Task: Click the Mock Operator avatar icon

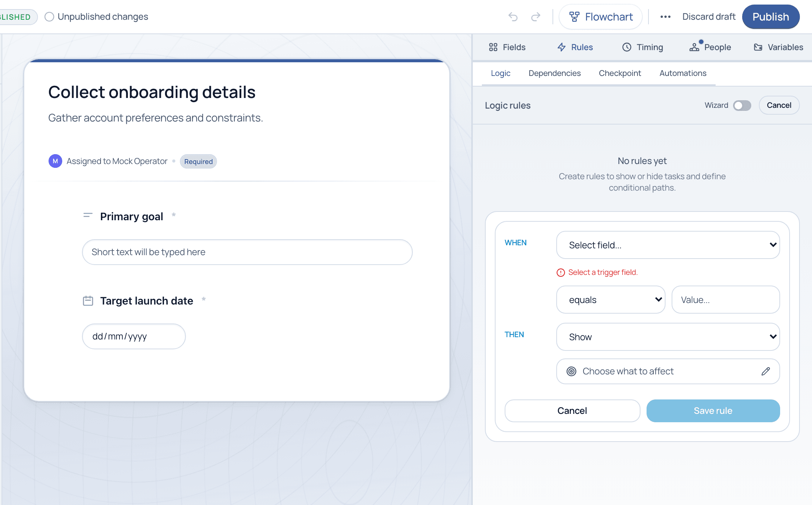Action: point(55,161)
